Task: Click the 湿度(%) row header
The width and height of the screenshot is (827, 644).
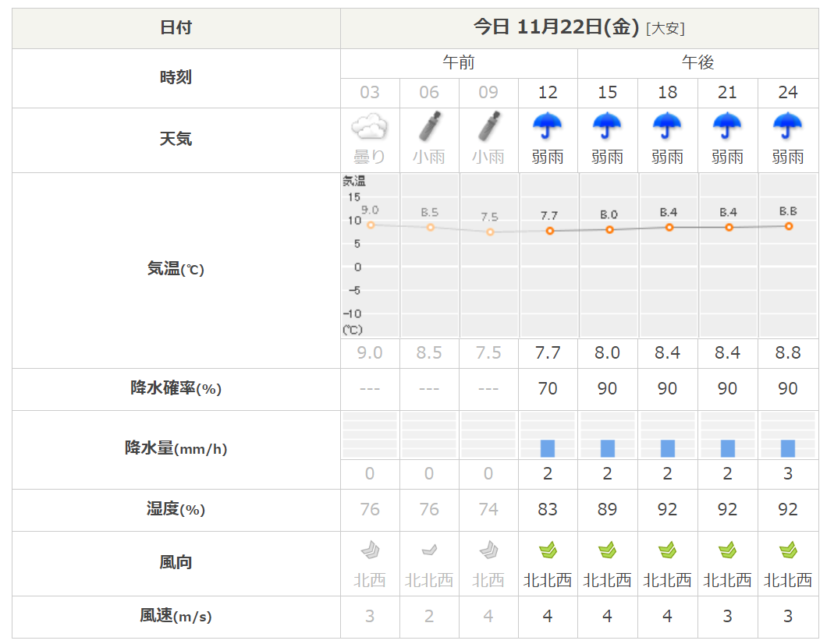Action: point(176,510)
